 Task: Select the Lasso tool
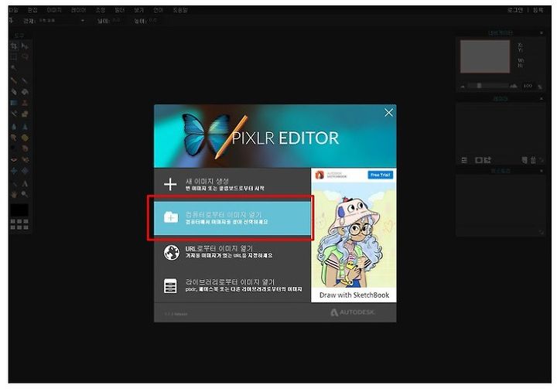[x=25, y=56]
